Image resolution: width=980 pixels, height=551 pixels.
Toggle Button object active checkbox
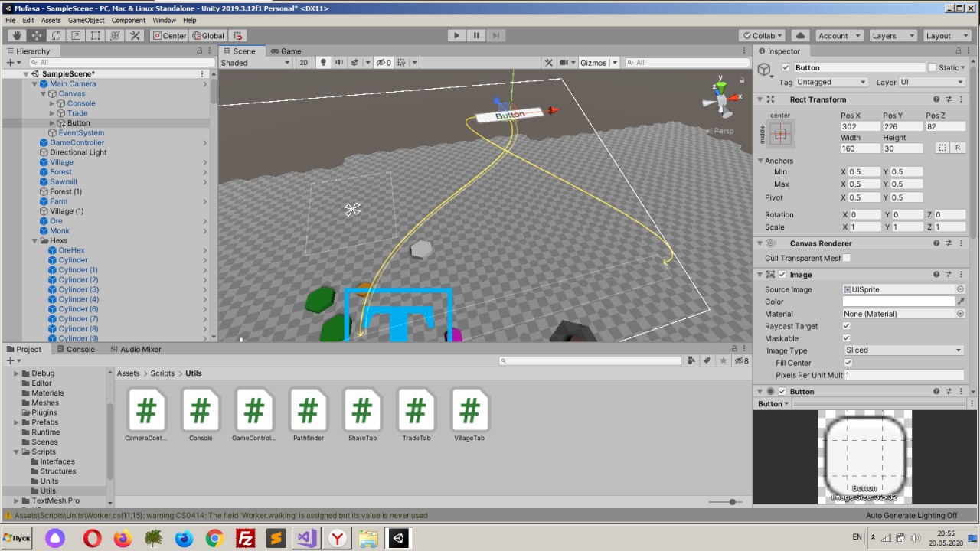pos(786,67)
